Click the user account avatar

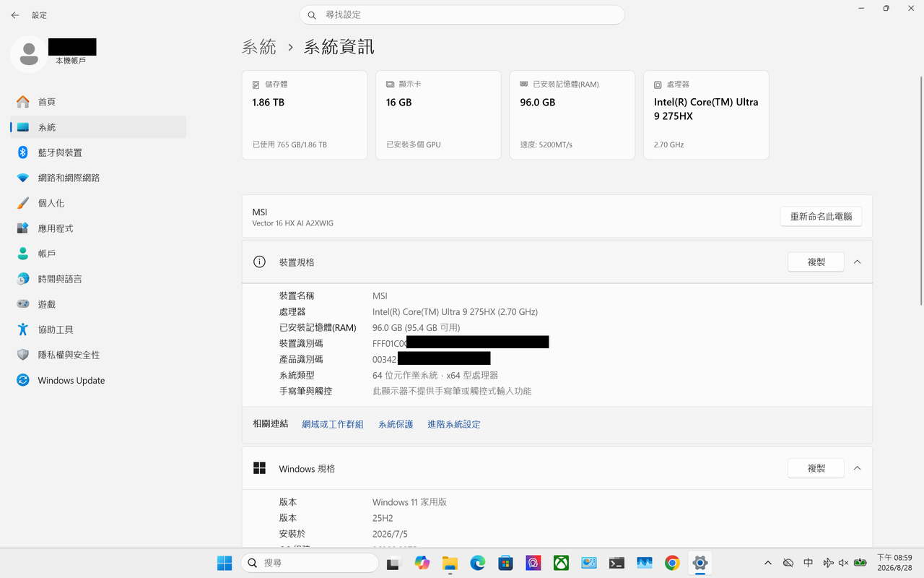[29, 53]
